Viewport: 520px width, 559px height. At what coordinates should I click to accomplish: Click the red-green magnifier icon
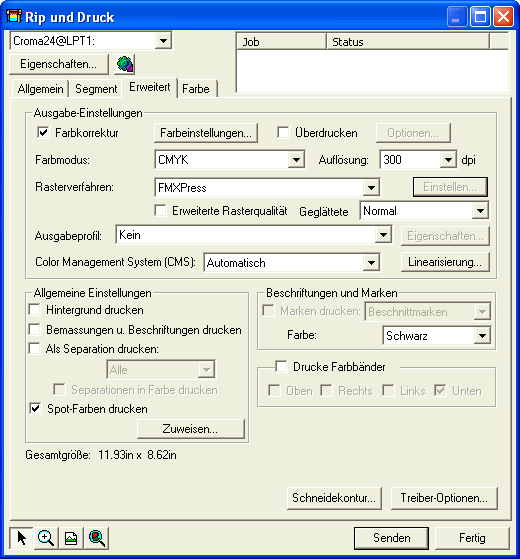click(97, 538)
